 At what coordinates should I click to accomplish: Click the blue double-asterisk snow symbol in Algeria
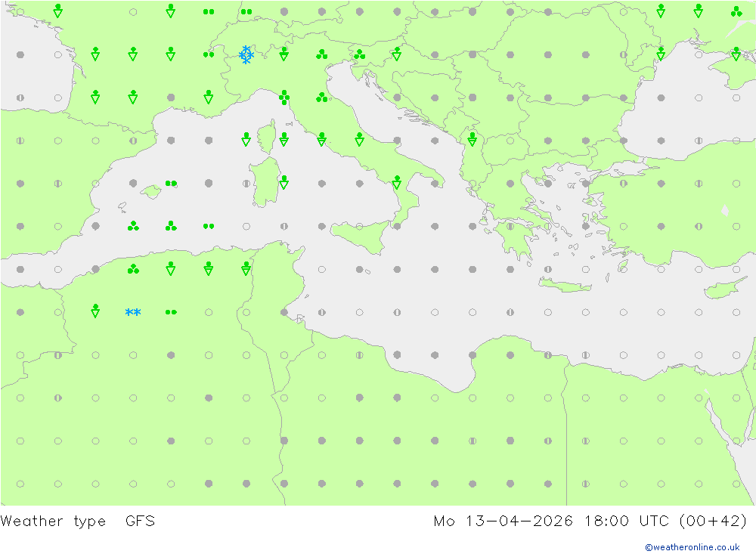[133, 312]
